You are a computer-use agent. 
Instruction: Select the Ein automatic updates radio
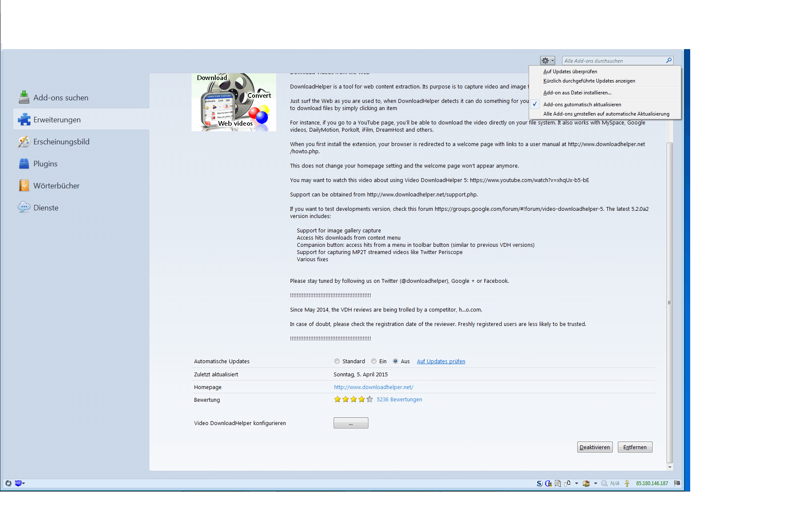[374, 361]
